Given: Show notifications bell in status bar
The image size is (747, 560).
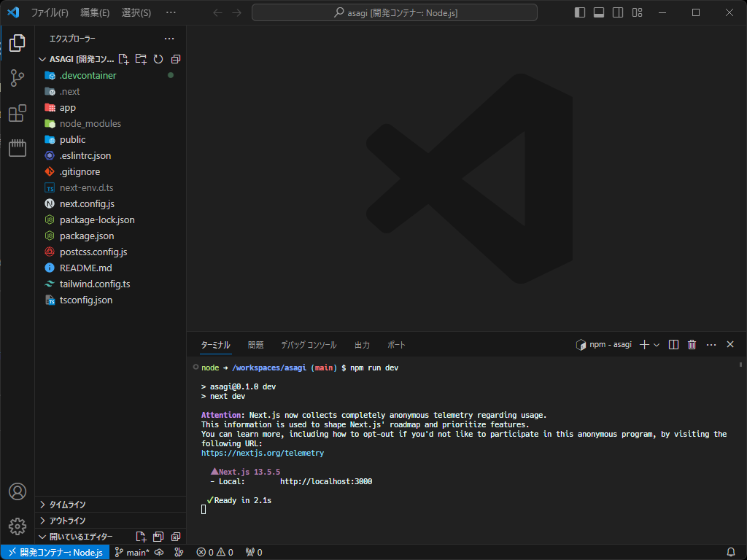Looking at the screenshot, I should pyautogui.click(x=731, y=553).
